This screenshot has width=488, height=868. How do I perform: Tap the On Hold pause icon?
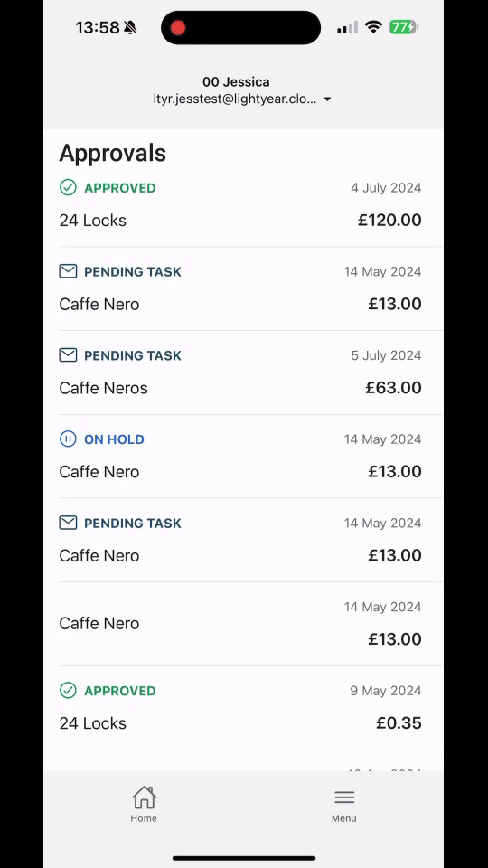(x=68, y=439)
